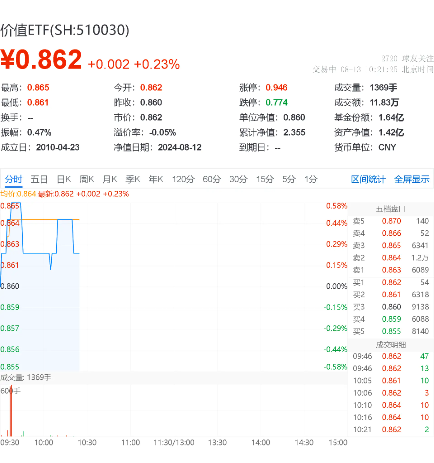Click the 卖4 0.866 order row
This screenshot has height=463, width=434.
391,233
